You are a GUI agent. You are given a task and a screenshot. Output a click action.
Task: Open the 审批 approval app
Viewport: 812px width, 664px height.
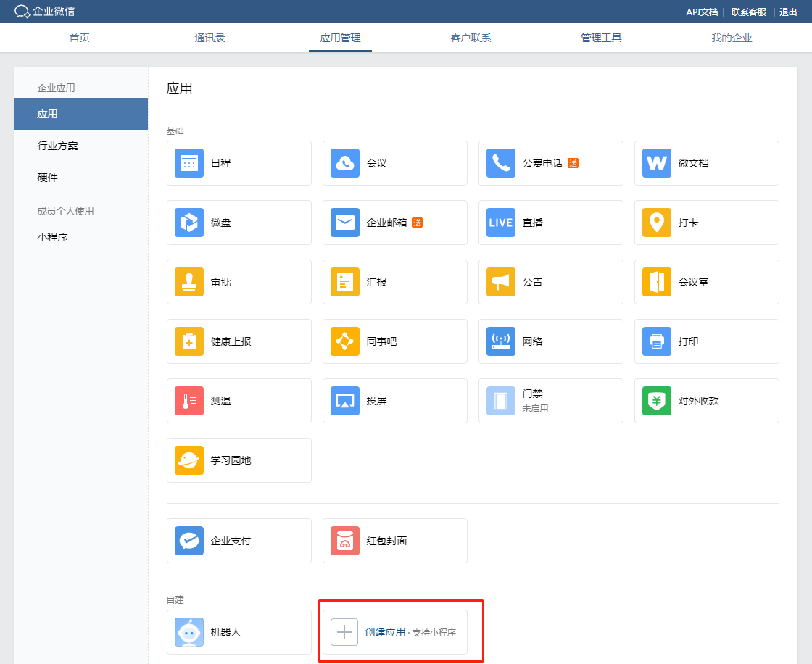239,282
